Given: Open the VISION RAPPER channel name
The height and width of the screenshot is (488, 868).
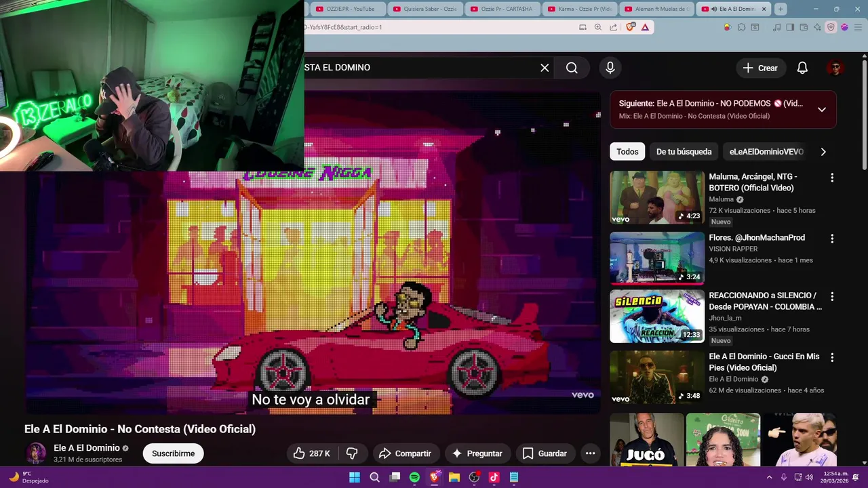Looking at the screenshot, I should click(733, 249).
